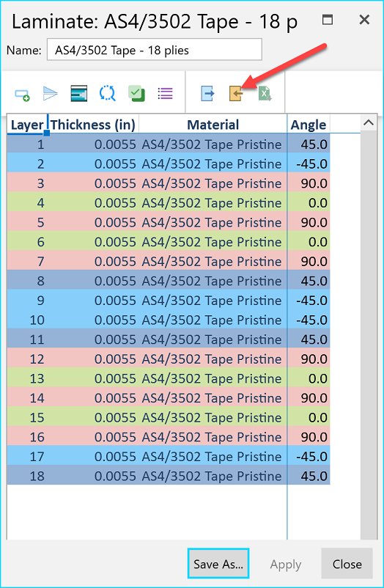Click the blue export arrow icon
The image size is (384, 588).
pos(207,93)
